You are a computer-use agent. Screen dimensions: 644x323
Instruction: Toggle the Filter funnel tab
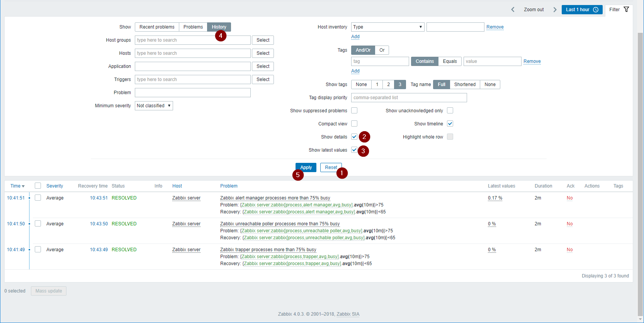(619, 10)
